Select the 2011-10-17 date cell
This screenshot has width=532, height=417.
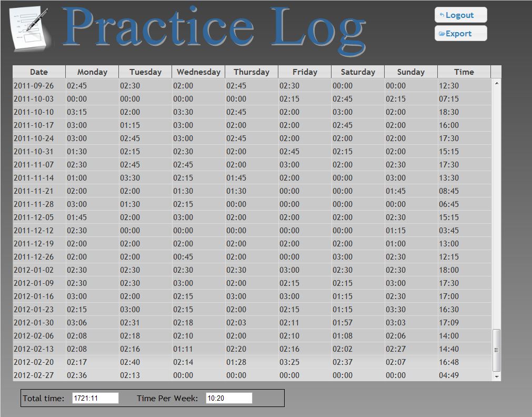(39, 125)
